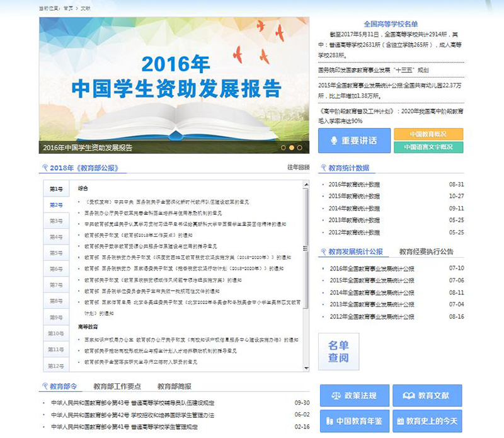Screen dimensions: 504x438
Task: Click the book icon on 教育文献
Action: point(409,396)
